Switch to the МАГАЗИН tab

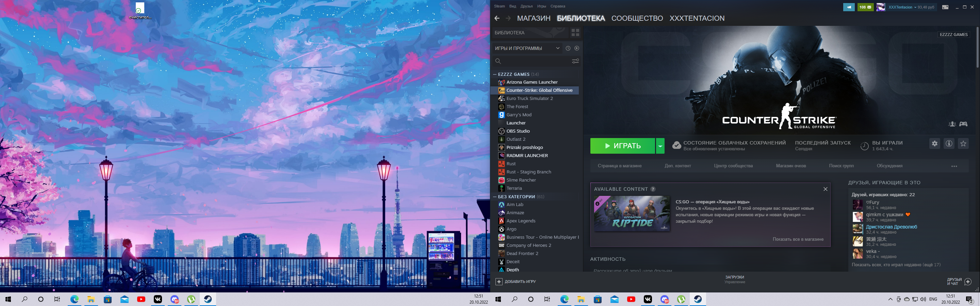(x=534, y=18)
